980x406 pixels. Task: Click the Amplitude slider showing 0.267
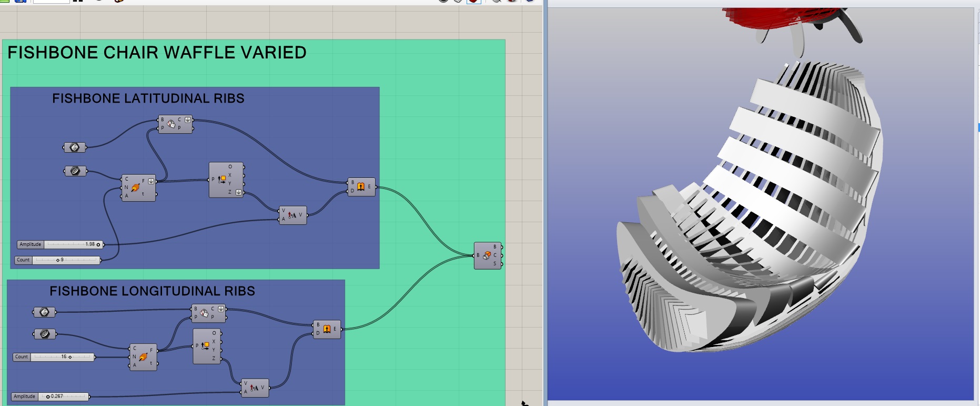(63, 397)
